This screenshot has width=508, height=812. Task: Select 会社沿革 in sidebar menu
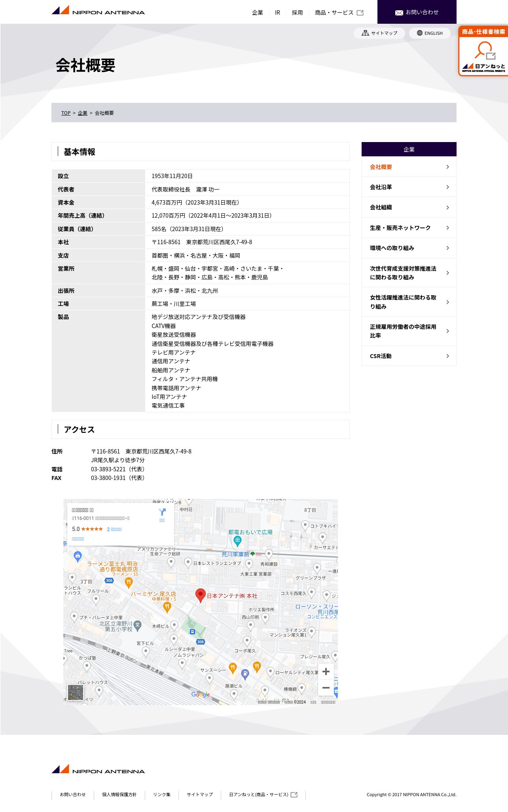pyautogui.click(x=409, y=187)
